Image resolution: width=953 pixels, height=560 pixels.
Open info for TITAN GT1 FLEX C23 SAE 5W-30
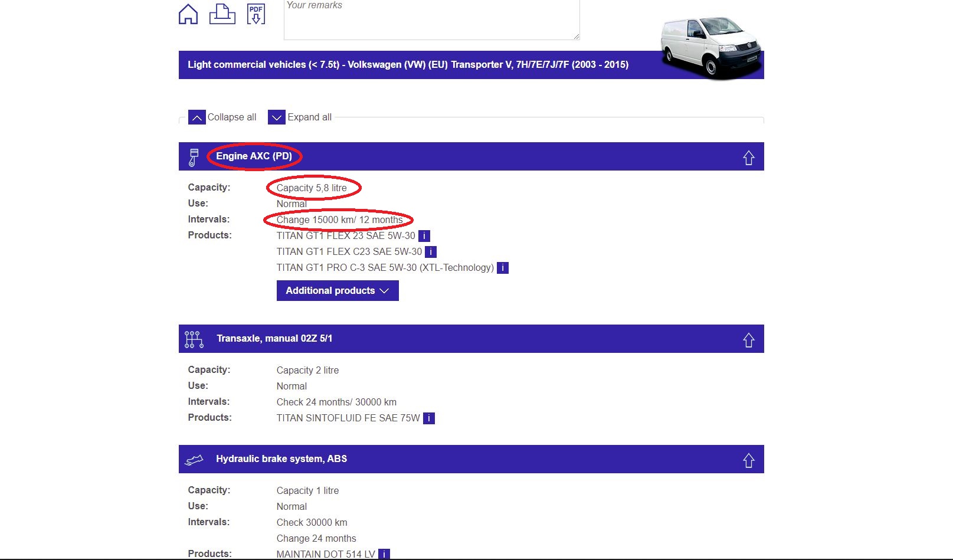pyautogui.click(x=431, y=252)
